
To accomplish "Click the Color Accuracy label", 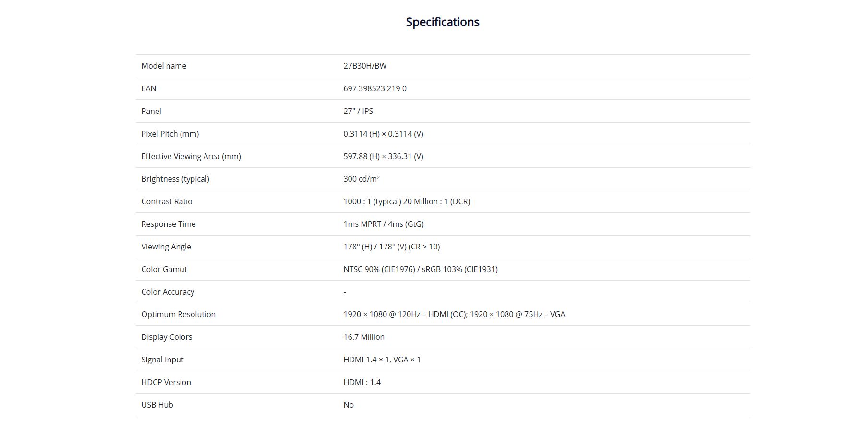I will pos(168,292).
